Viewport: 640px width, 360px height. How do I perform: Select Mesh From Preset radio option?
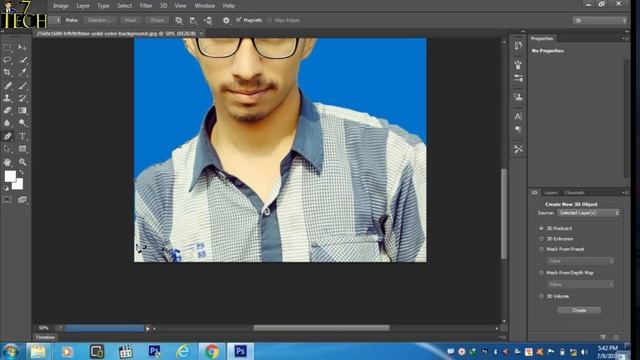pyautogui.click(x=542, y=249)
